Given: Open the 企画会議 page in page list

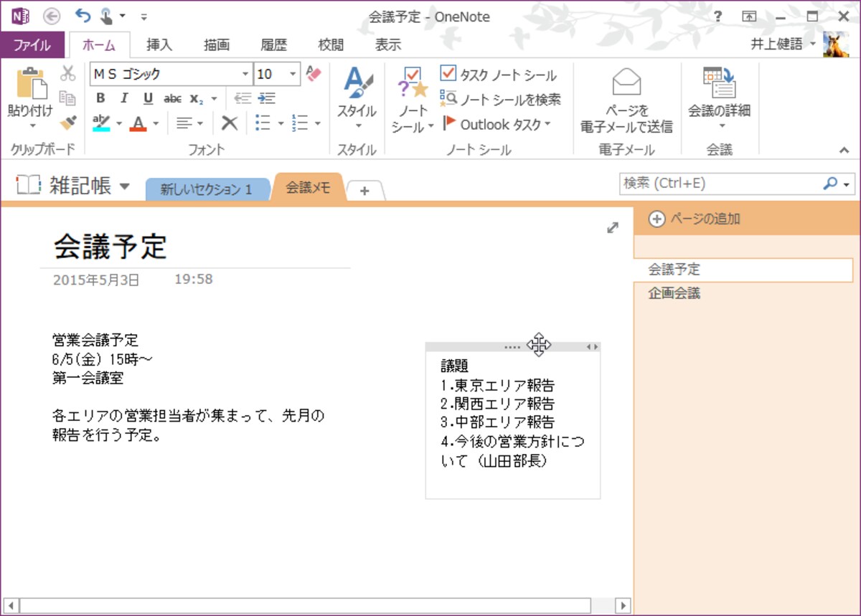Looking at the screenshot, I should point(674,293).
